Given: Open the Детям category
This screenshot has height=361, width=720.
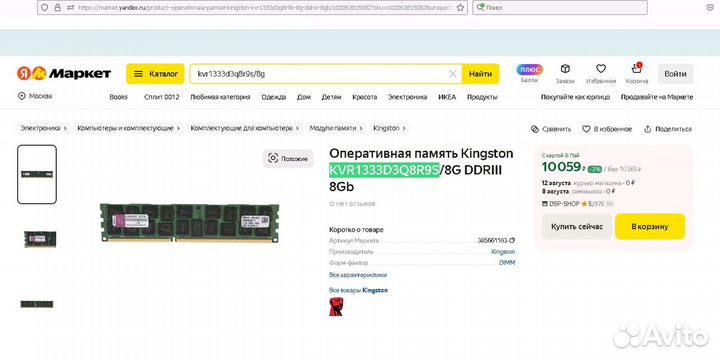Looking at the screenshot, I should (x=332, y=97).
